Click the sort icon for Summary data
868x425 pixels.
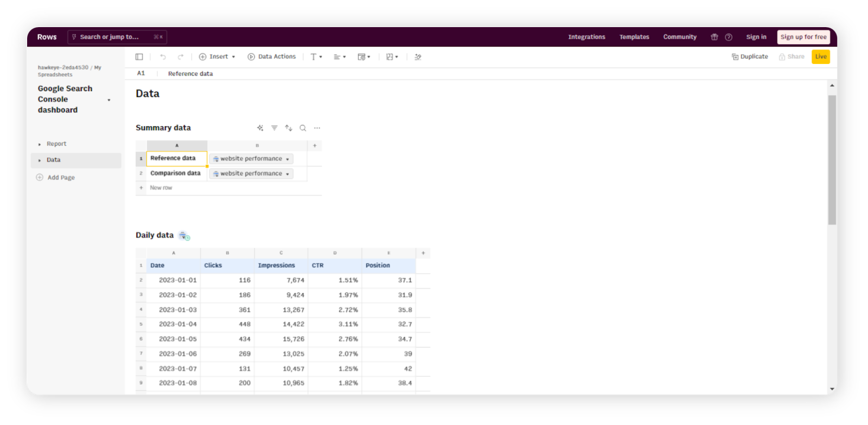click(x=289, y=128)
